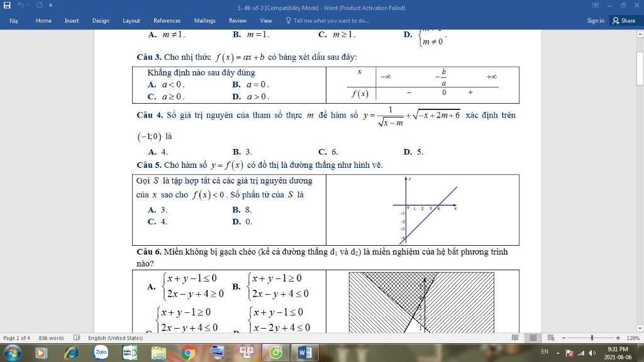644x362 pixels.
Task: Select the Mailings ribbon tab
Action: click(204, 21)
